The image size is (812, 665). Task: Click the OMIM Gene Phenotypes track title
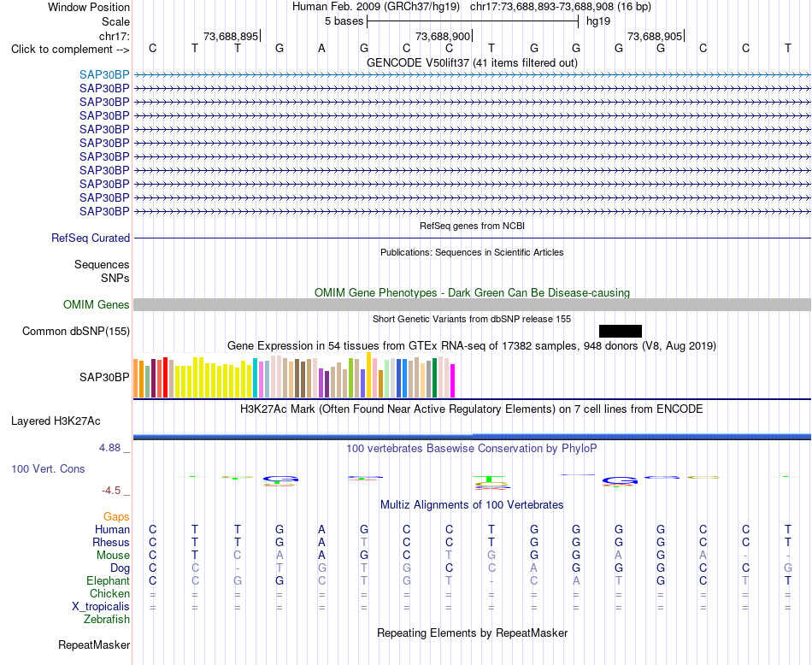472,292
